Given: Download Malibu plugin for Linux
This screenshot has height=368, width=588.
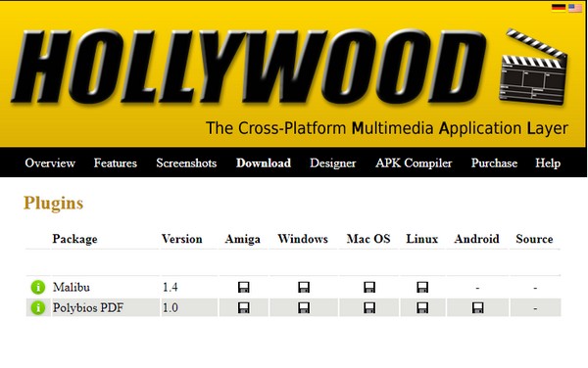Looking at the screenshot, I should pos(422,287).
